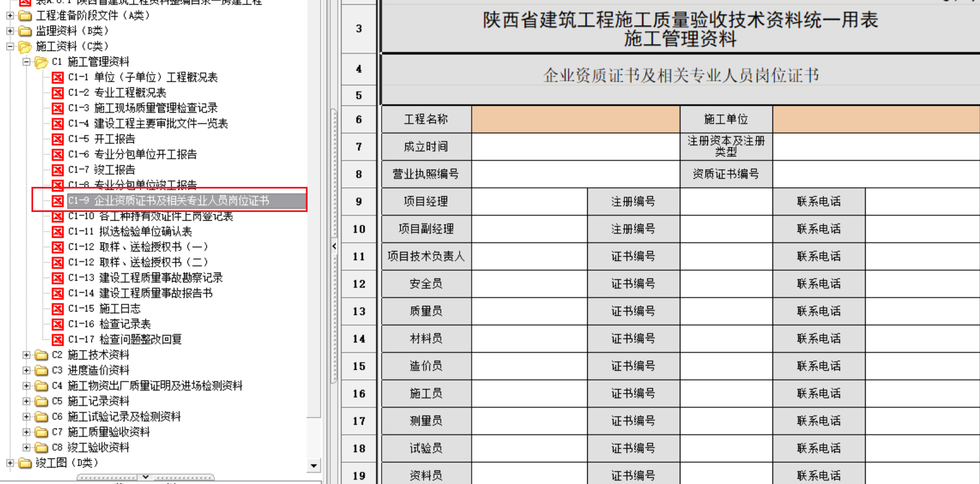Click the red icon beside C1-11 拟选检验单位确认表
980x484 pixels.
[x=57, y=231]
